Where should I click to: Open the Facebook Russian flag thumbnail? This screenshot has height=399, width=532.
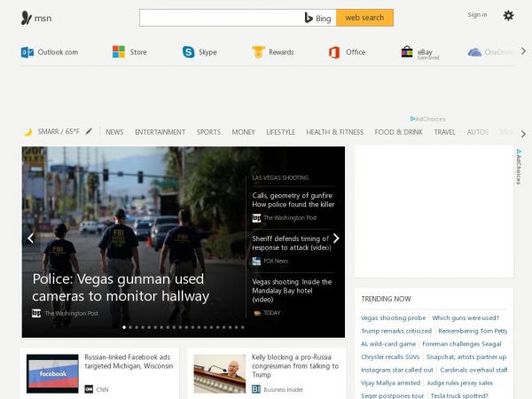tap(52, 373)
